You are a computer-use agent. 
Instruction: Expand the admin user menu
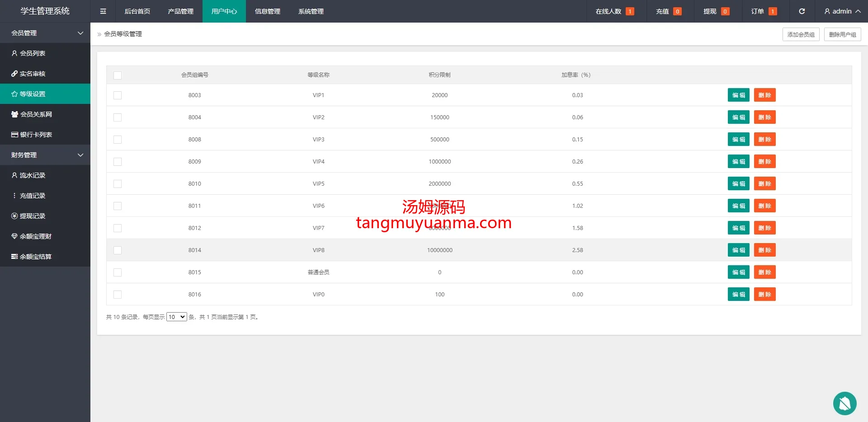842,11
